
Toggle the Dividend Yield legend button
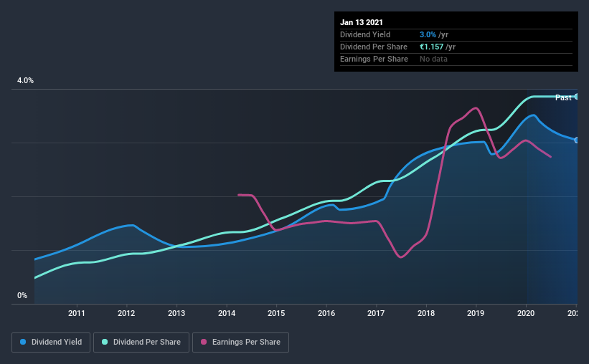[x=51, y=343]
